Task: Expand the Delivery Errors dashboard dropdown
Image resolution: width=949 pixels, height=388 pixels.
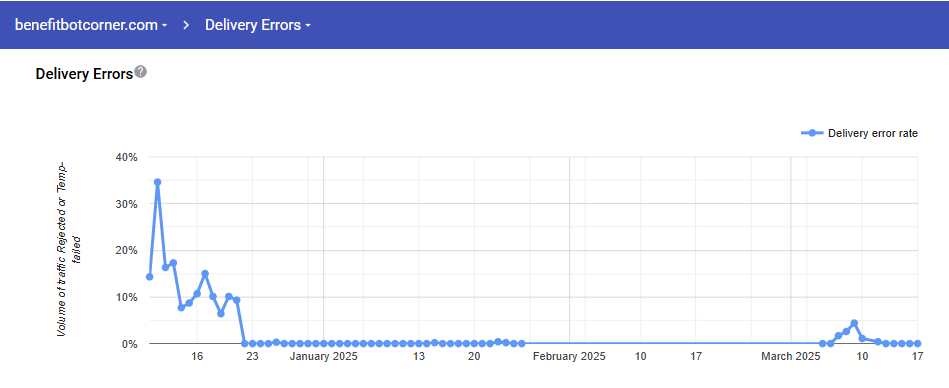Action: pyautogui.click(x=258, y=25)
